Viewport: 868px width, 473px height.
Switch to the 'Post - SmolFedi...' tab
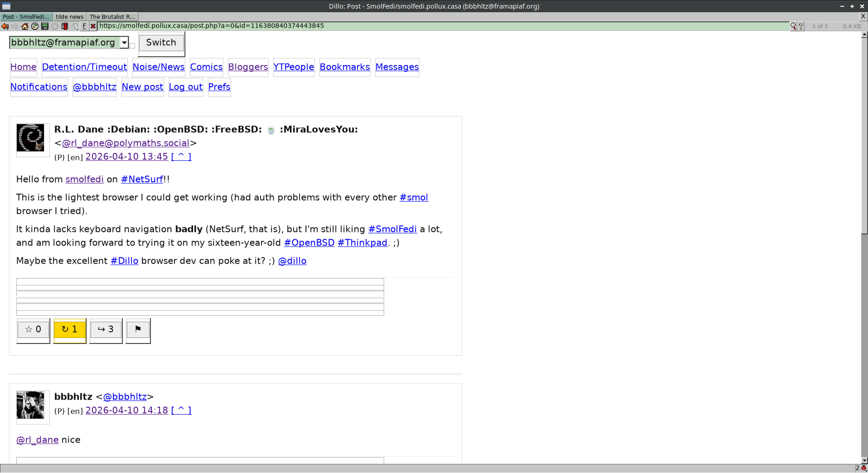(x=26, y=17)
